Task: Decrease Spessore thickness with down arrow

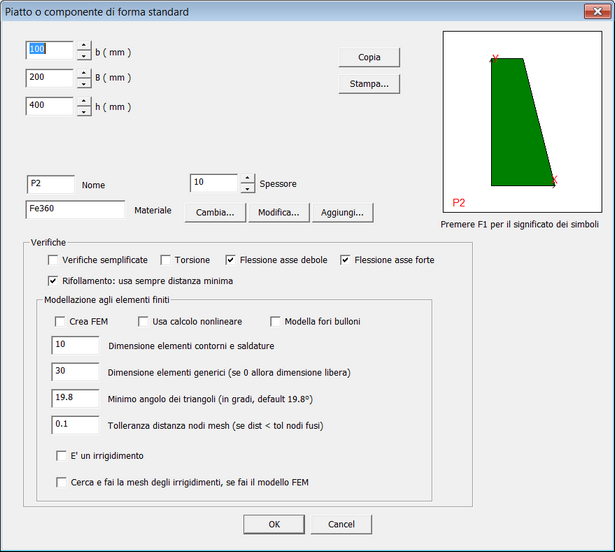Action: click(x=247, y=189)
